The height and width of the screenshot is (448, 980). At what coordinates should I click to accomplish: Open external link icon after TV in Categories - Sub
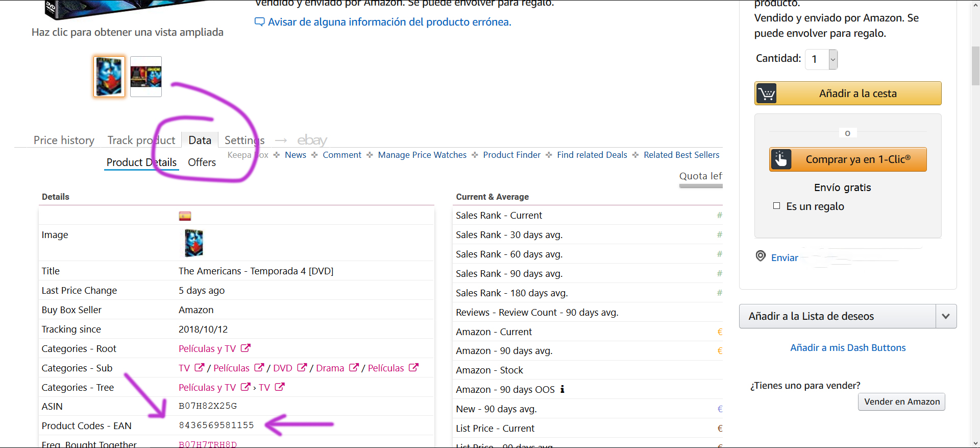click(x=200, y=368)
